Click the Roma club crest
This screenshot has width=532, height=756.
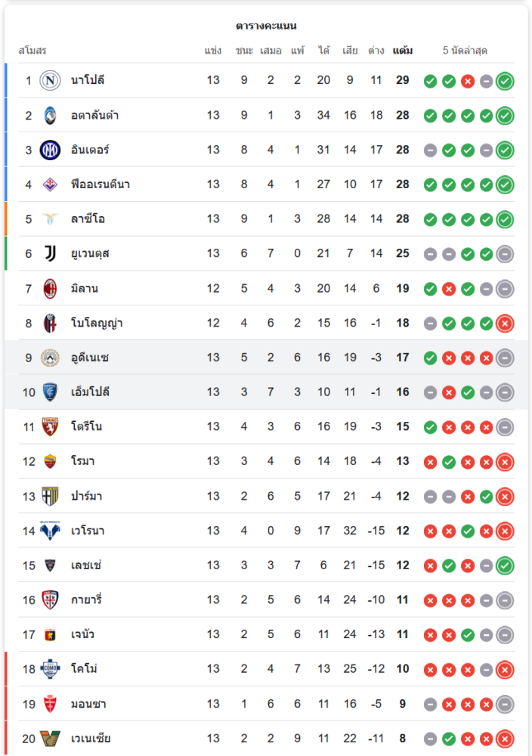tap(50, 461)
